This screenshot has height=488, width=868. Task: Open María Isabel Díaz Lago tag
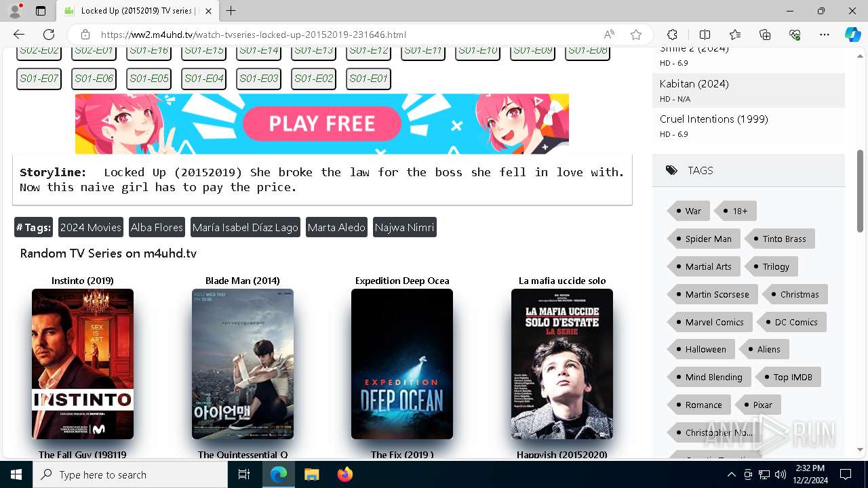245,228
